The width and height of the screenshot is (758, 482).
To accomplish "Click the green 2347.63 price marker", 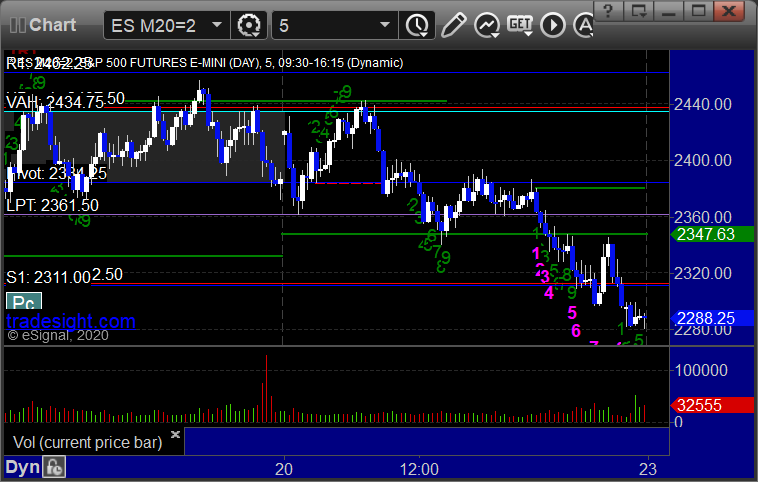I will point(712,234).
